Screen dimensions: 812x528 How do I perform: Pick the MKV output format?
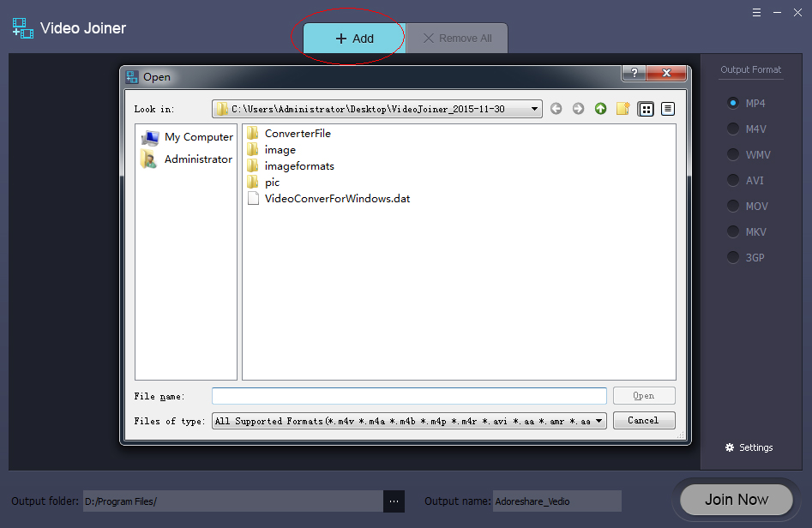733,231
